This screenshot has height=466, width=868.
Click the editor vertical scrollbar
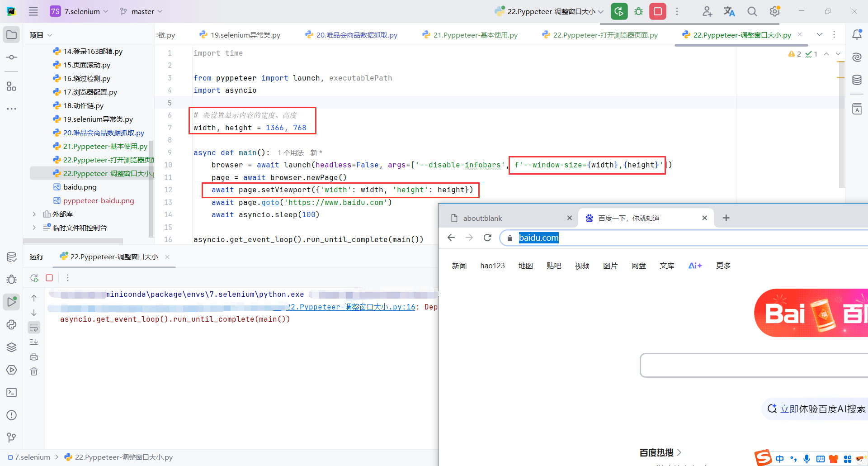[841, 124]
